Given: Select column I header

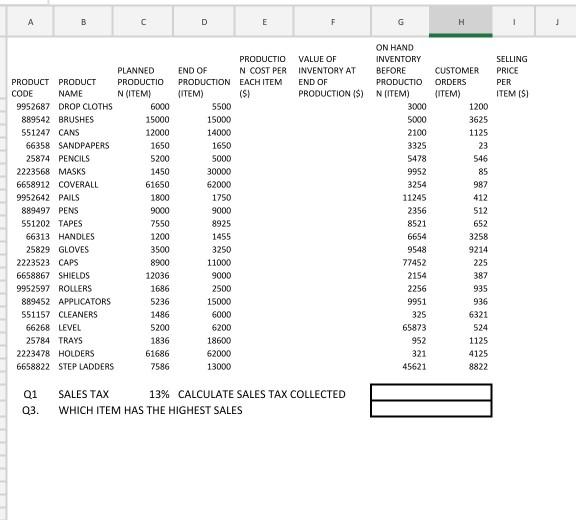Looking at the screenshot, I should tap(514, 22).
